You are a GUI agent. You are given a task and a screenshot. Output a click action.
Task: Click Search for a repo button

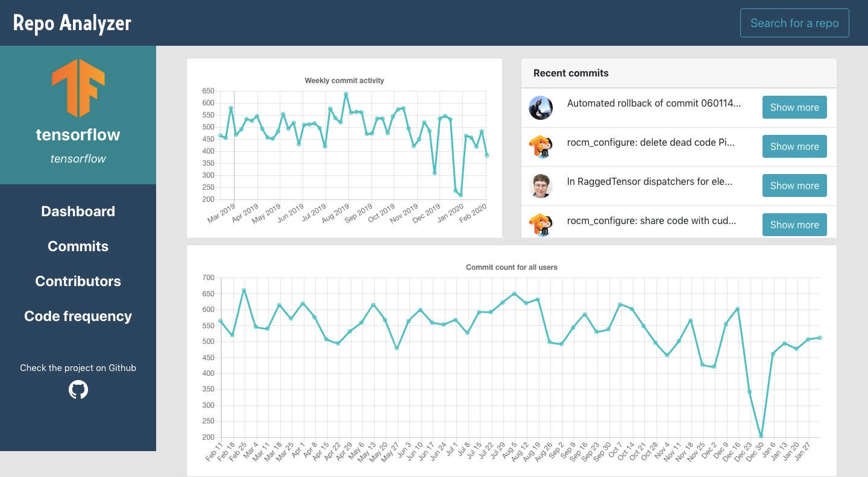tap(794, 22)
